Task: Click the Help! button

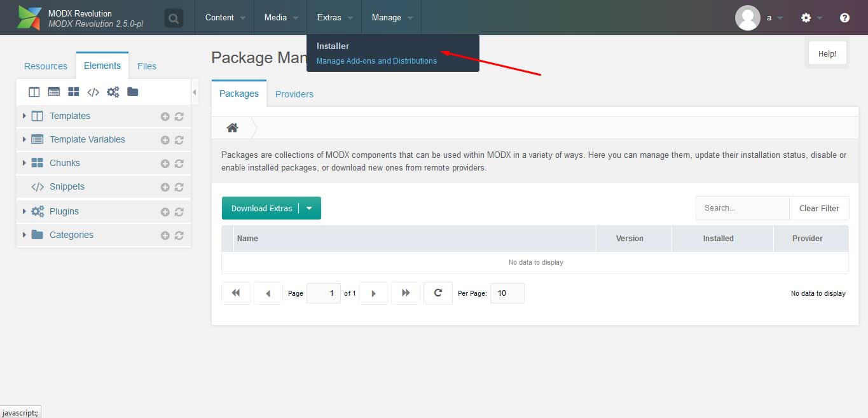Action: coord(827,54)
